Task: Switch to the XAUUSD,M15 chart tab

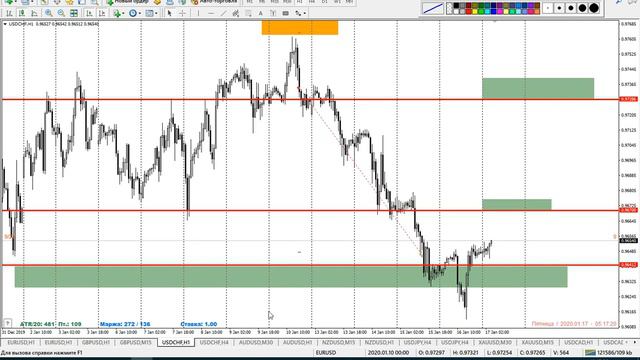Action: point(538,342)
